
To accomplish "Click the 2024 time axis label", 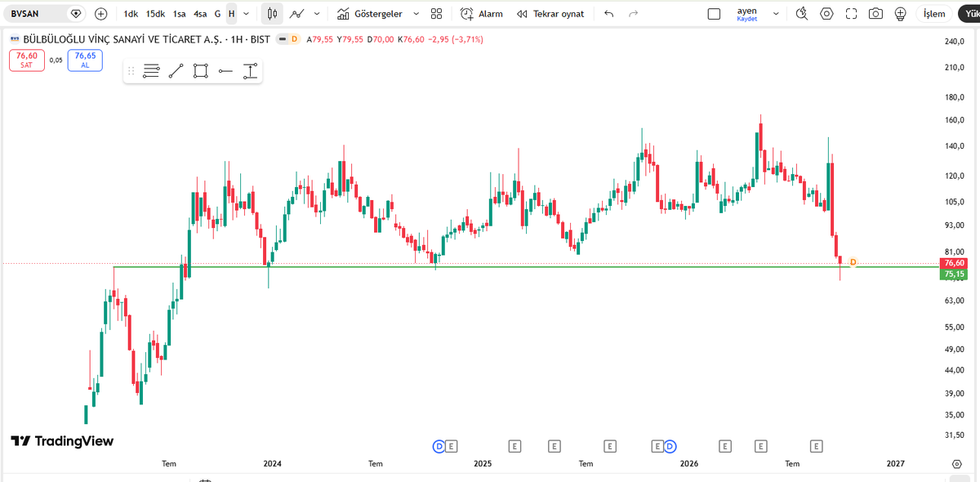I will click(273, 463).
